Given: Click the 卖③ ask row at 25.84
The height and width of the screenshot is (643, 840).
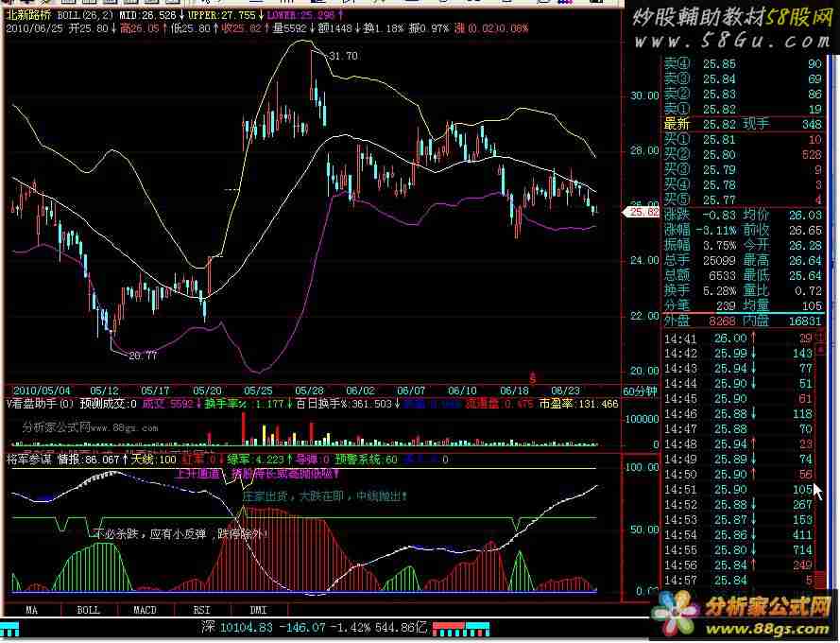Looking at the screenshot, I should pyautogui.click(x=743, y=78).
